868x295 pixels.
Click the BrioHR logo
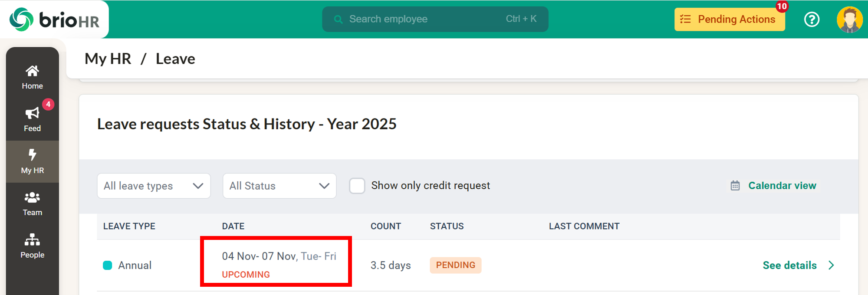point(55,20)
